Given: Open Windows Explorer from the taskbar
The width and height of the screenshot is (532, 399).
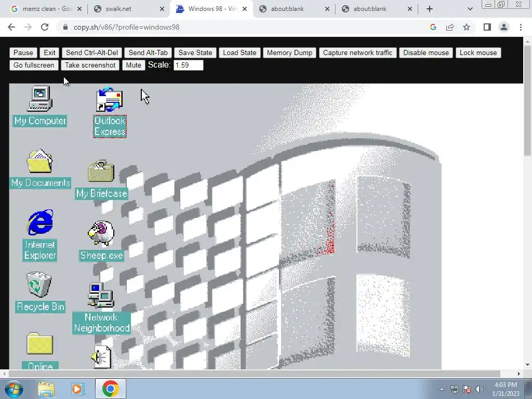Looking at the screenshot, I should click(x=46, y=389).
